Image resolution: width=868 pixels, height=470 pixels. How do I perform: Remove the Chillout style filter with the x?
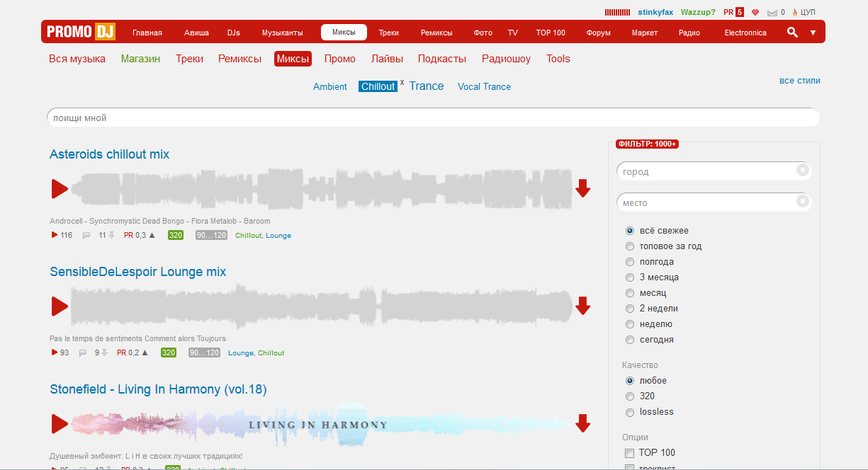pyautogui.click(x=401, y=81)
